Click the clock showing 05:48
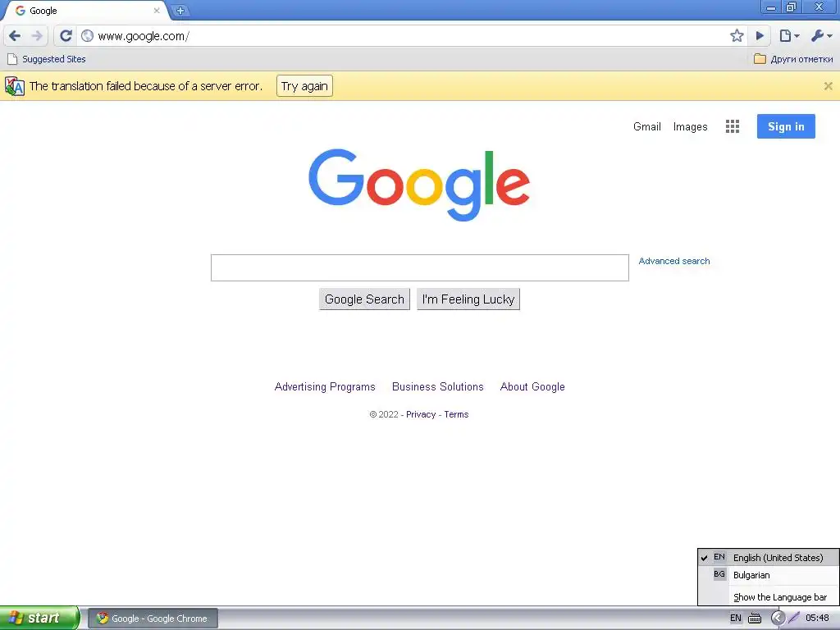The image size is (840, 630). click(818, 619)
